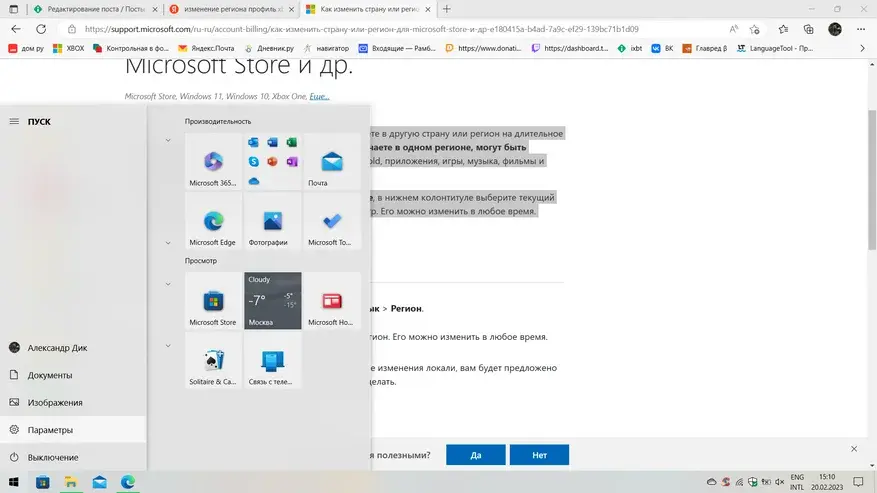Switch to the Редактирование поста tab

pos(95,9)
